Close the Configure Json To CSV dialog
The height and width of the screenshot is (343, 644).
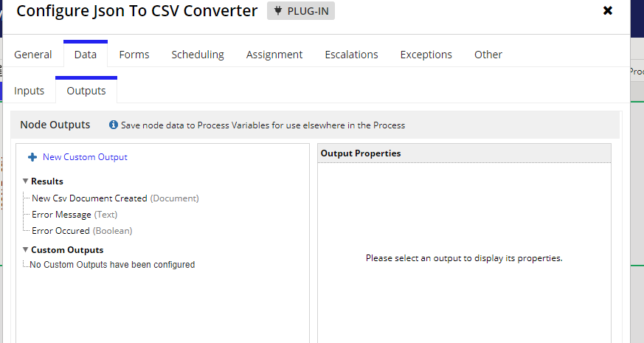[608, 10]
